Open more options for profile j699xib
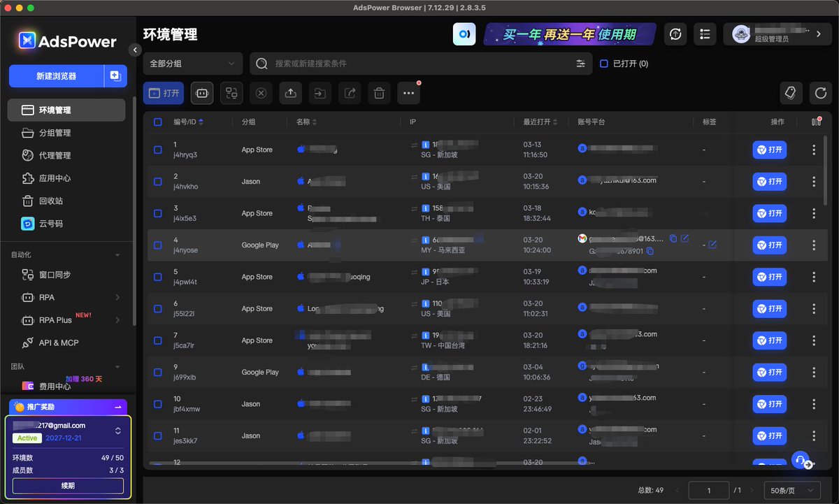The height and width of the screenshot is (504, 839). coord(814,372)
